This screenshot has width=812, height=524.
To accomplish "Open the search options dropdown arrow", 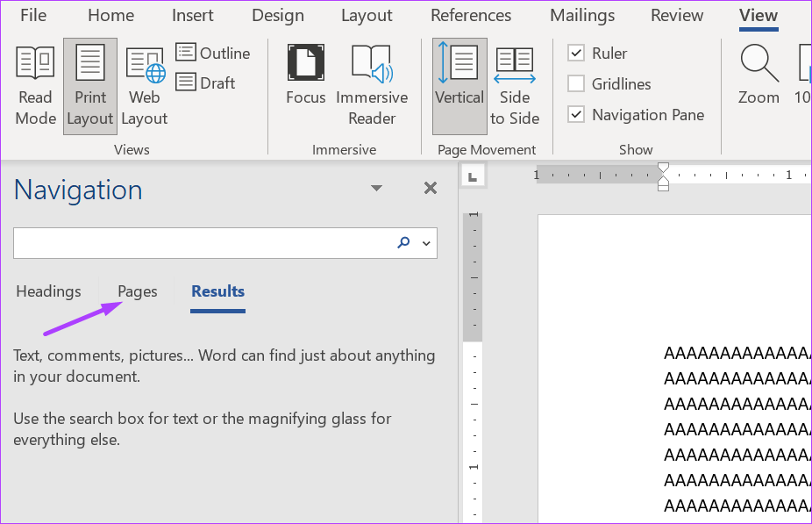I will pos(426,244).
